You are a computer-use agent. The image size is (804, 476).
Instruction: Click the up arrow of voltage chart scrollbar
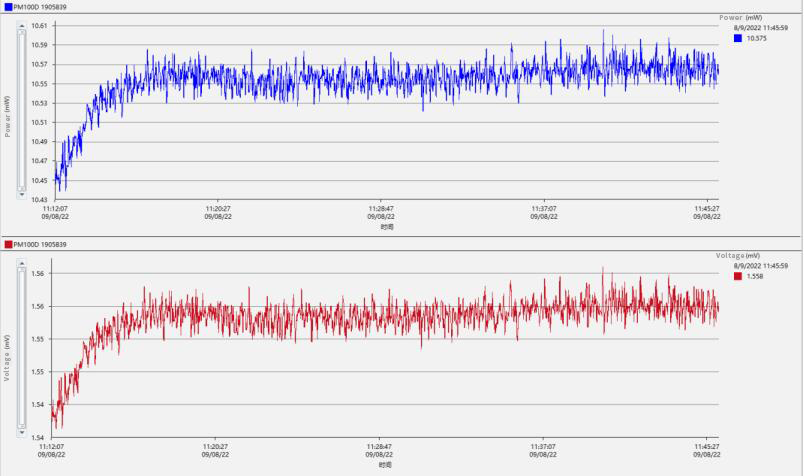(x=21, y=265)
